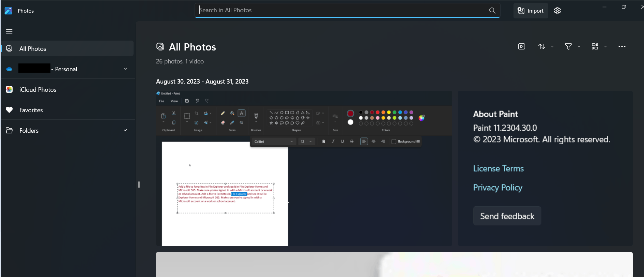
Task: Expand the OneDrive Personal section chevron
Action: 125,69
